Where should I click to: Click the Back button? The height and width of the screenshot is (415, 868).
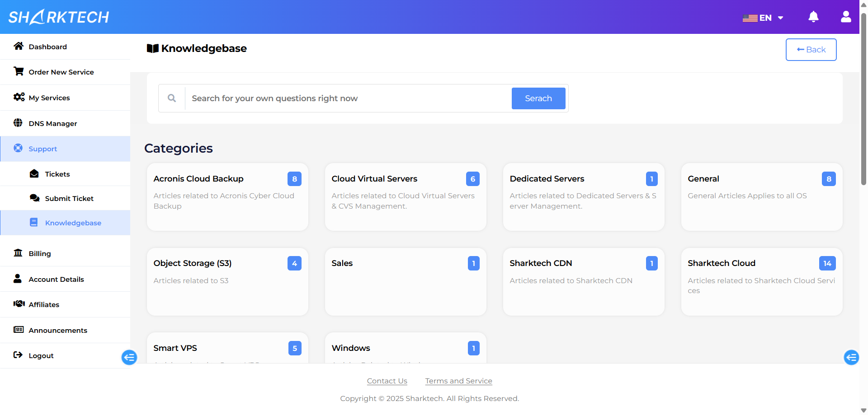[811, 50]
